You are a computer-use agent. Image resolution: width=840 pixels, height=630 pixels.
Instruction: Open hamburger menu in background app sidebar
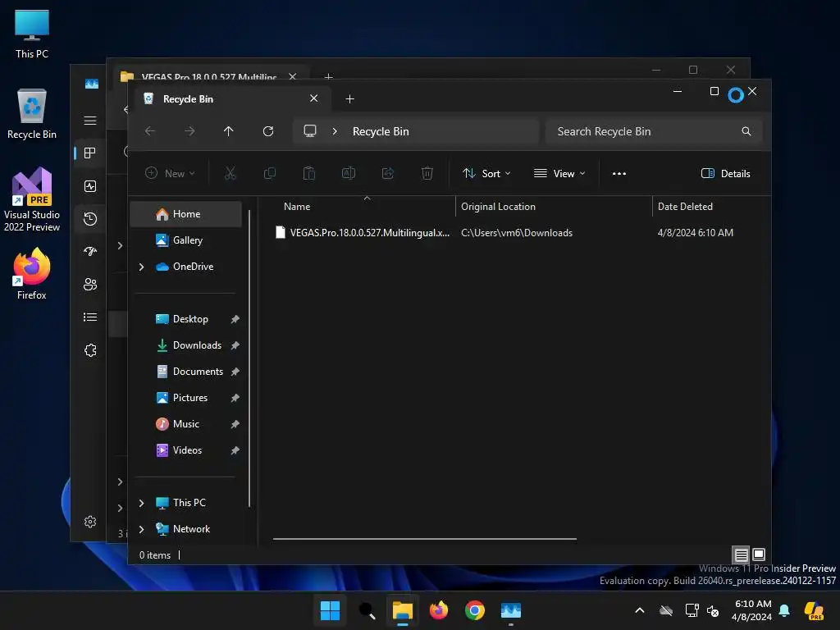point(90,121)
